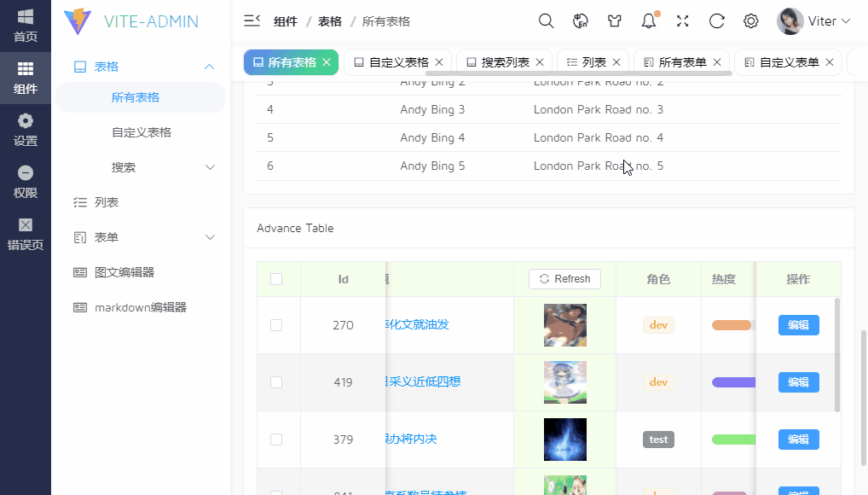This screenshot has height=495, width=868.
Task: Expand the 搜索 sidebar submenu
Action: (142, 167)
